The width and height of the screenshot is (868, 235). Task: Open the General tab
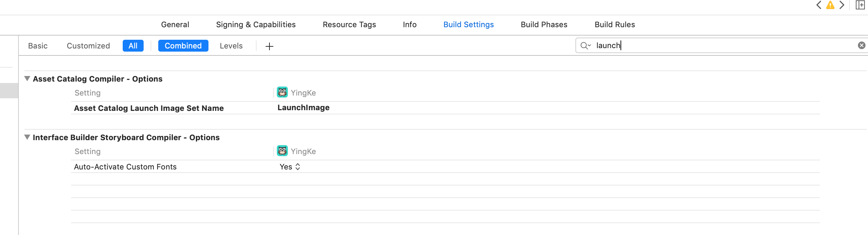point(175,24)
